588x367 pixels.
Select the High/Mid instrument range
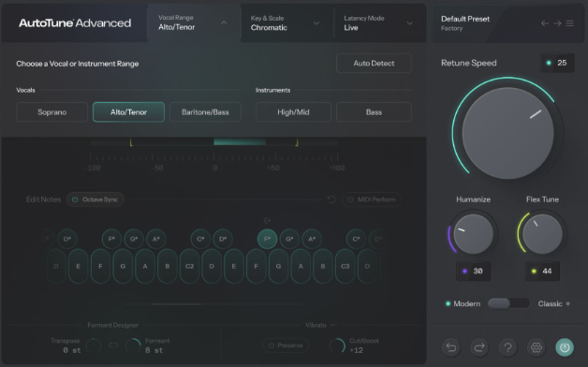[293, 112]
